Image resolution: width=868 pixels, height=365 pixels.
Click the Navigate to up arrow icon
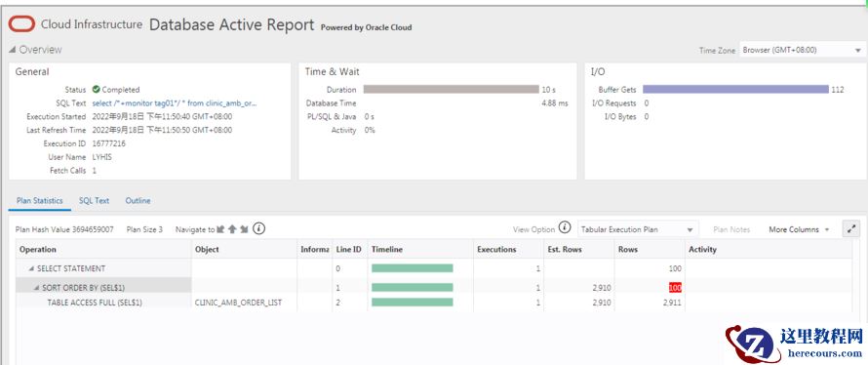pyautogui.click(x=232, y=228)
